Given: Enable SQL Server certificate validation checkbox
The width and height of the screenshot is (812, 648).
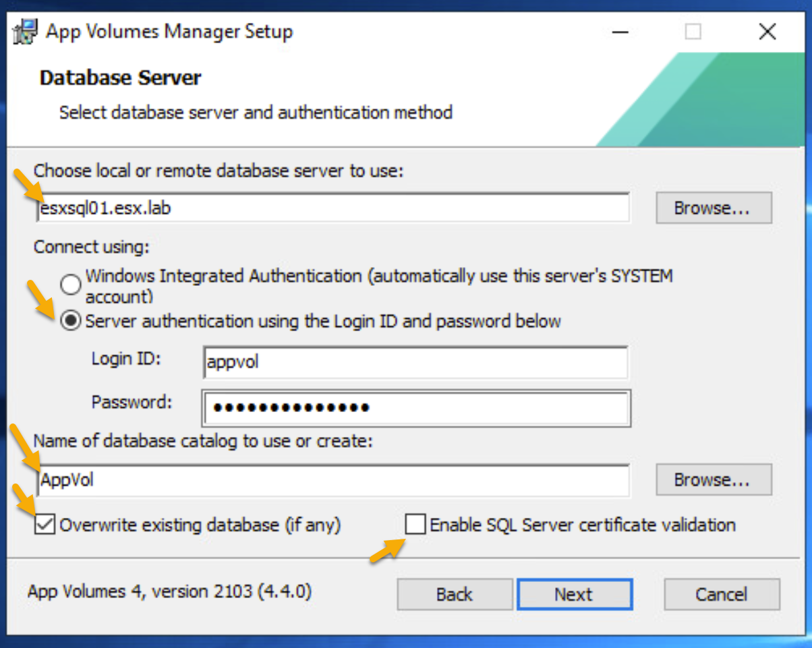Looking at the screenshot, I should pos(415,524).
